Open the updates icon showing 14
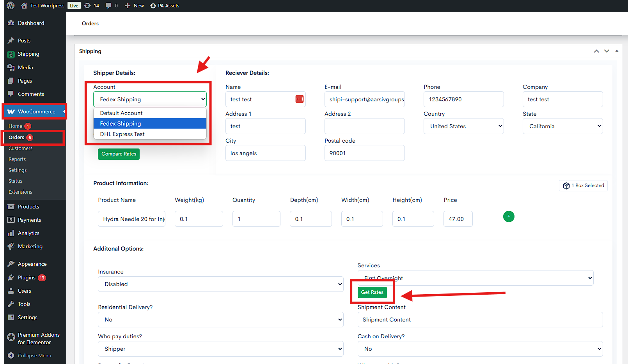 coord(87,5)
